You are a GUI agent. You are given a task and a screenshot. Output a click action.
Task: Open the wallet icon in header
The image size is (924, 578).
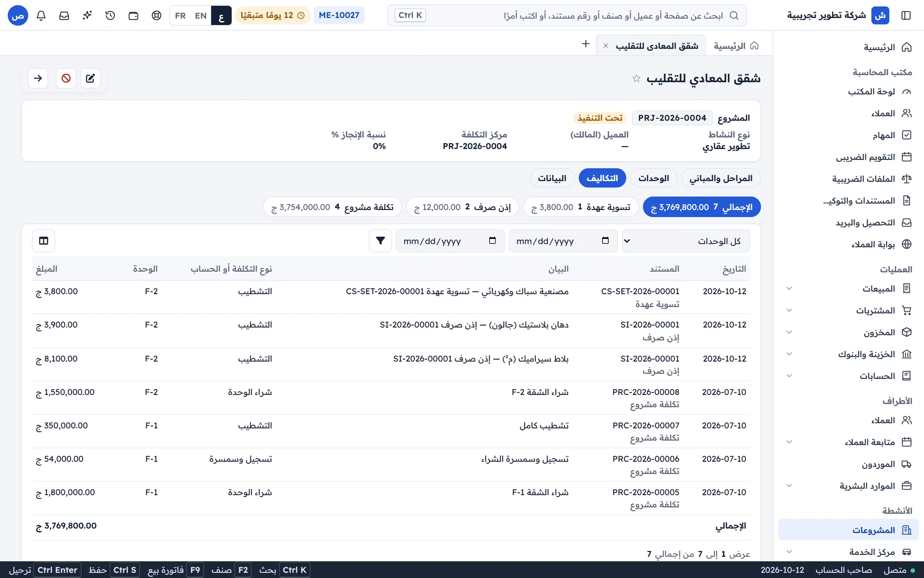click(134, 15)
